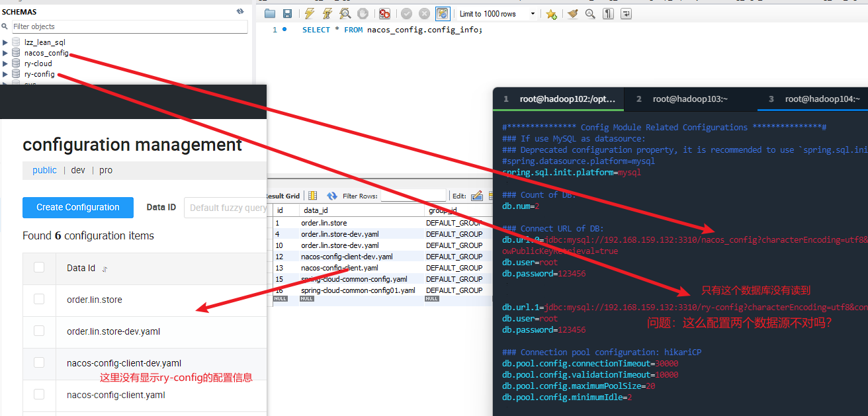
Task: Toggle invisible characters pilcrow icon
Action: (x=608, y=13)
